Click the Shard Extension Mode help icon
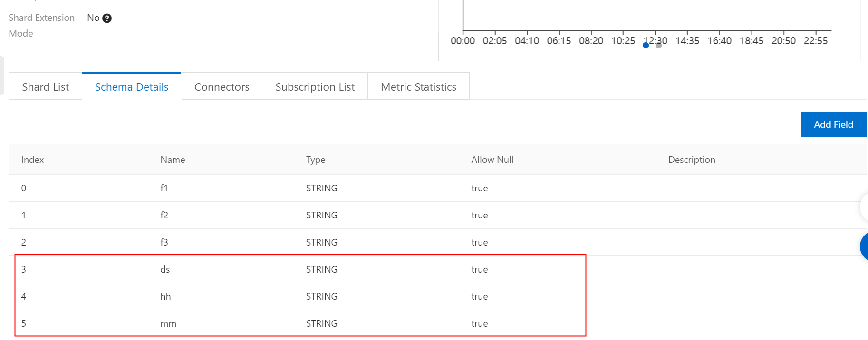Viewport: 868px width, 340px height. [x=107, y=19]
